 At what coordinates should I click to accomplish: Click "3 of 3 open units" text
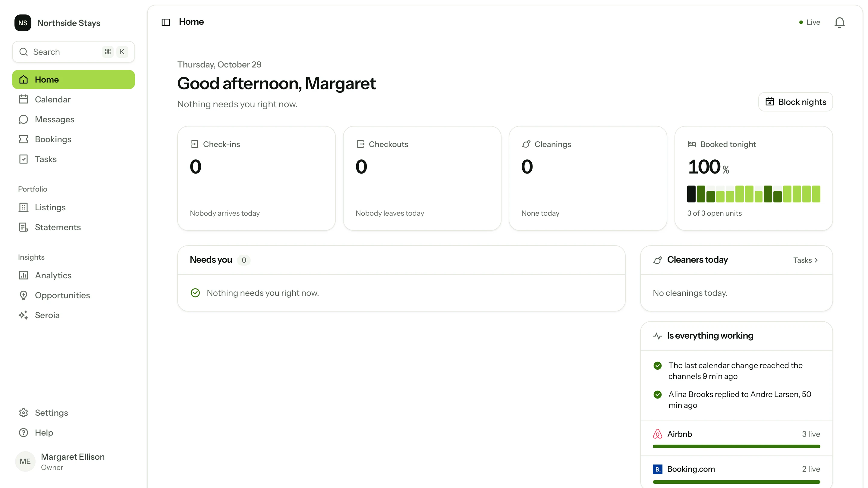click(714, 213)
